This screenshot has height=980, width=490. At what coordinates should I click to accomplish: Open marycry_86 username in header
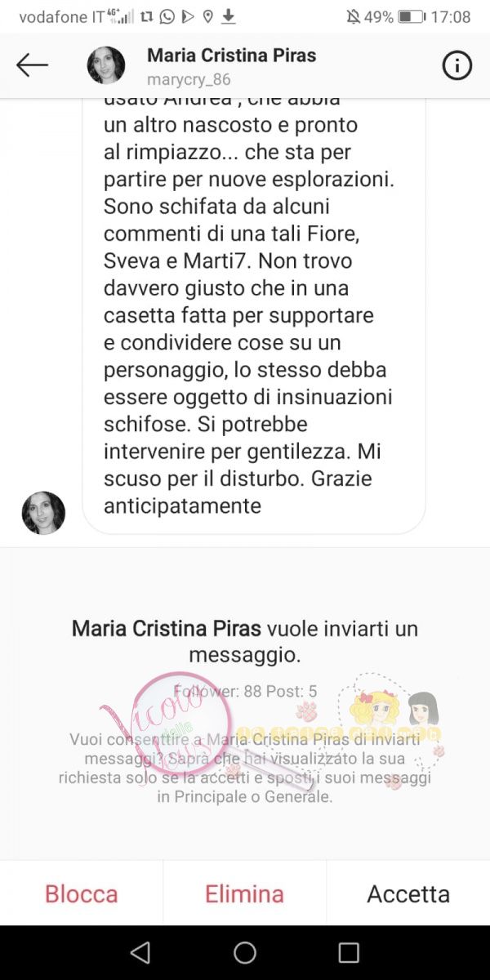click(189, 80)
